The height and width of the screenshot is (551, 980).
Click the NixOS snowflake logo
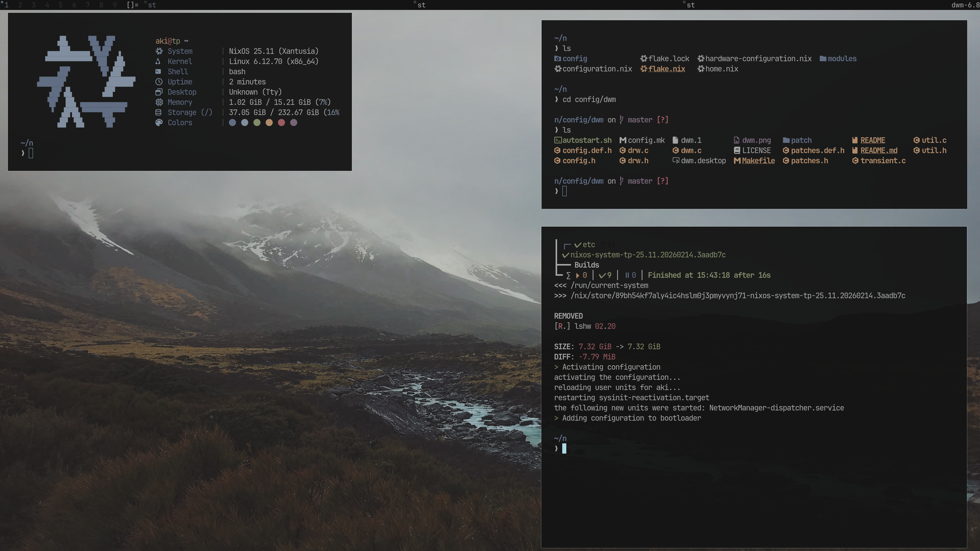click(x=86, y=81)
